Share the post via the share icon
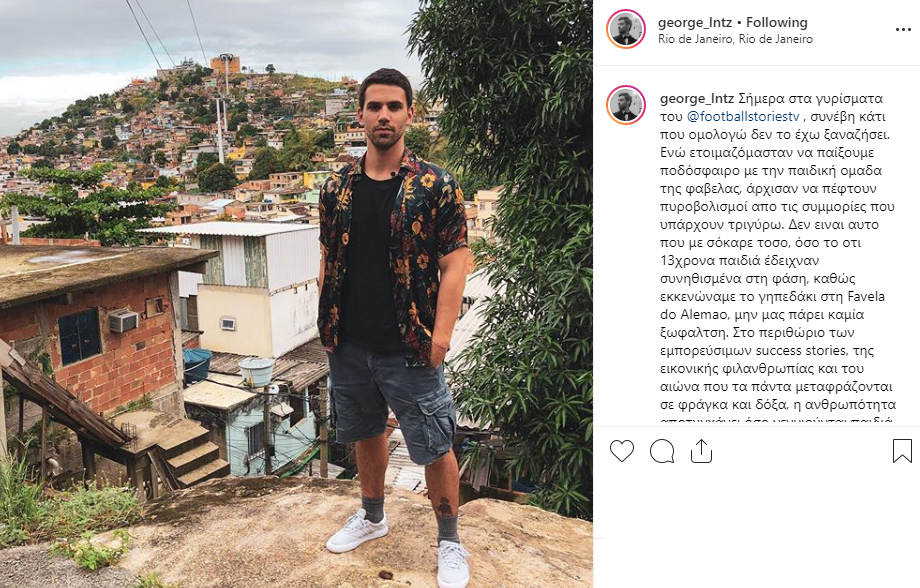The width and height of the screenshot is (920, 588). tap(701, 451)
